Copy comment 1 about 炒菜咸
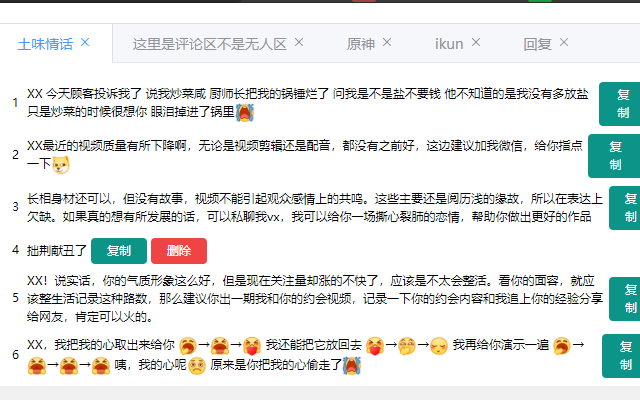 620,104
